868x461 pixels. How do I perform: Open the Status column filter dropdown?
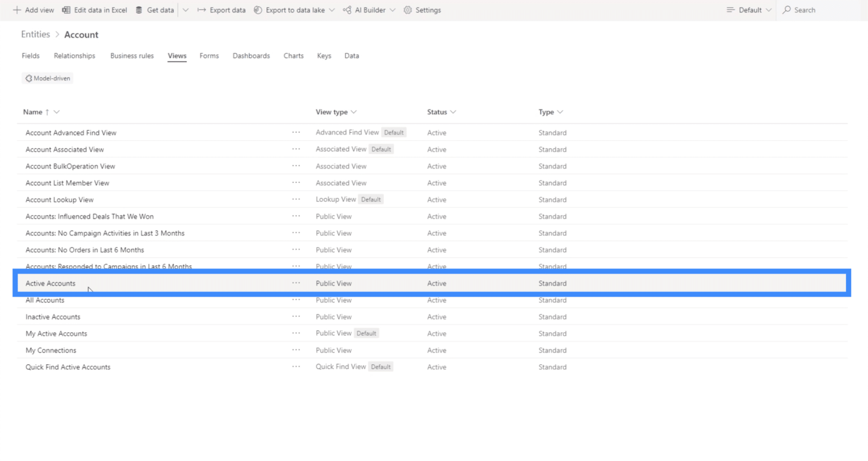453,112
